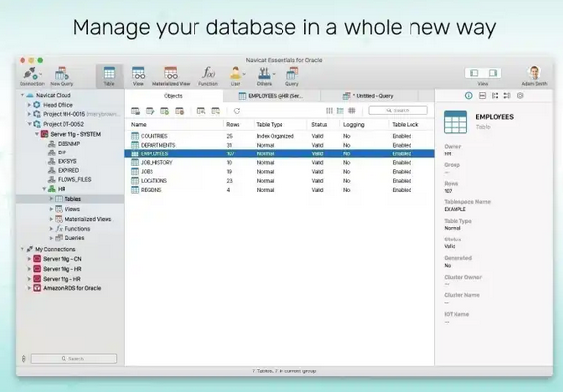Expand the Views tree node

(51, 209)
